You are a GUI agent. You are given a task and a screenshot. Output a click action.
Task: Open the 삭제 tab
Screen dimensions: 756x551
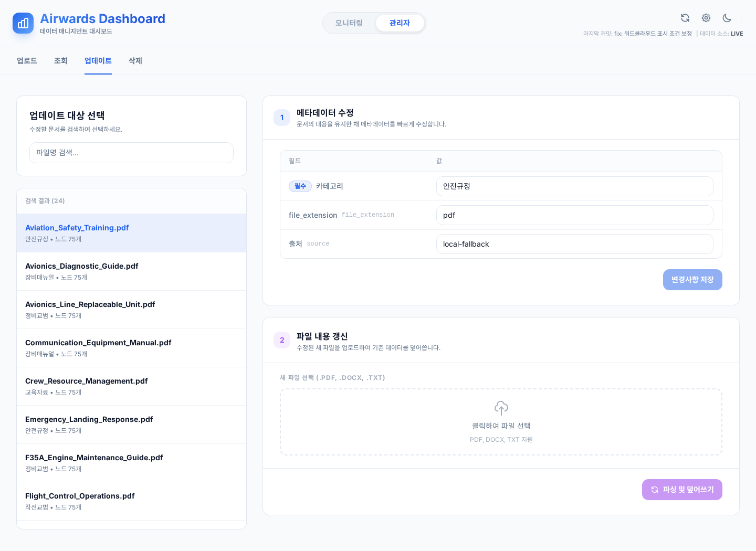[135, 61]
